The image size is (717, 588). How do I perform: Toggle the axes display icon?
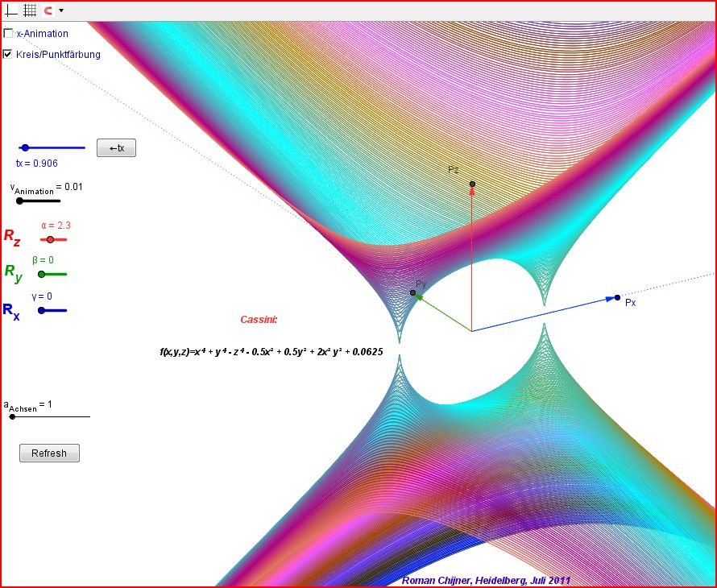[11, 10]
